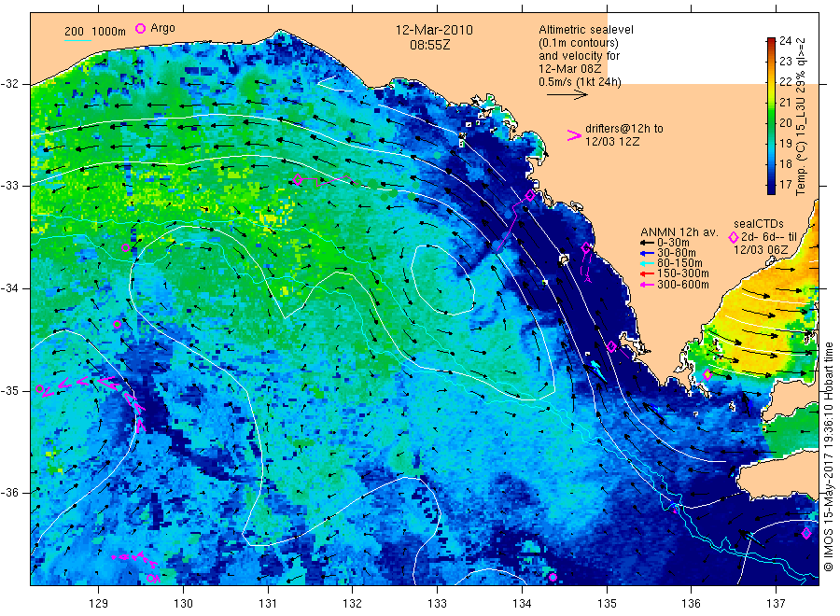This screenshot has height=616, width=840.
Task: Click the cyan 200m isobath legend line
Action: pyautogui.click(x=77, y=40)
